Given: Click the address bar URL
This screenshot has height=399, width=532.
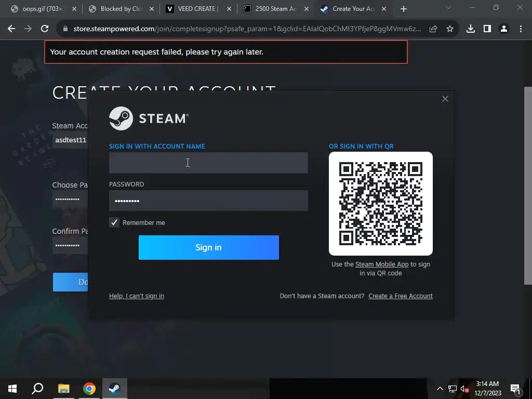Looking at the screenshot, I should point(247,29).
